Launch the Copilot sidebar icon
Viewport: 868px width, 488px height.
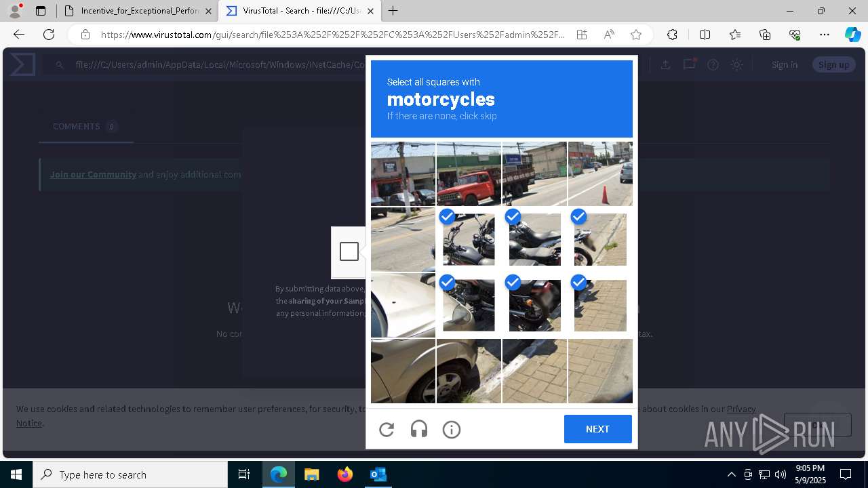(x=853, y=35)
